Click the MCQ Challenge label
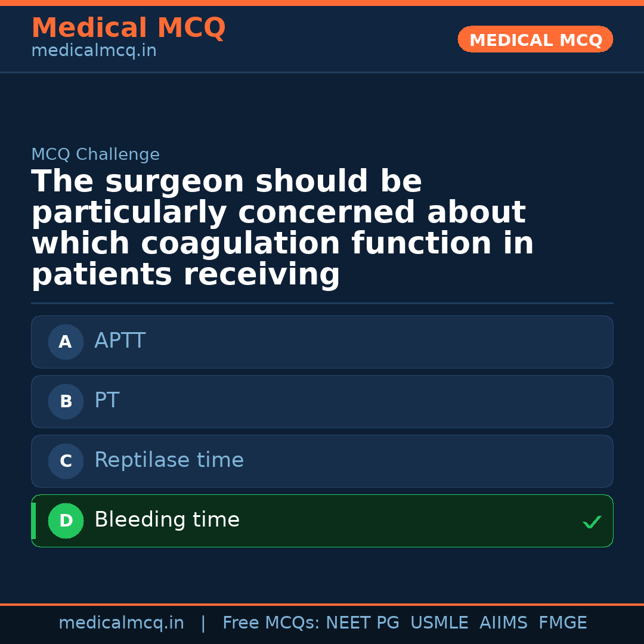 (95, 155)
